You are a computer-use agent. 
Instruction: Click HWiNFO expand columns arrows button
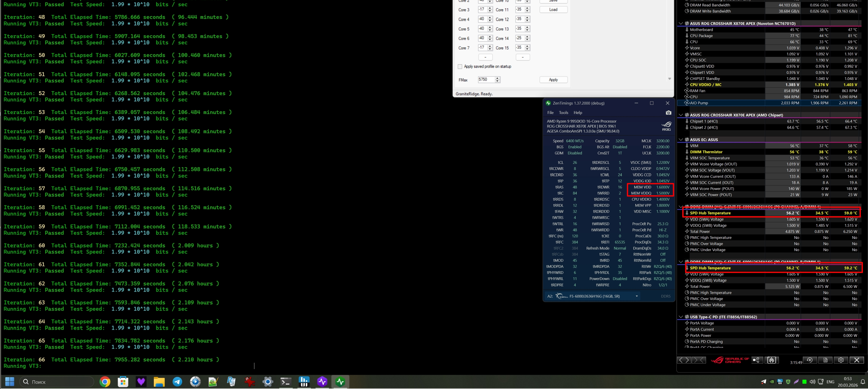click(x=684, y=360)
